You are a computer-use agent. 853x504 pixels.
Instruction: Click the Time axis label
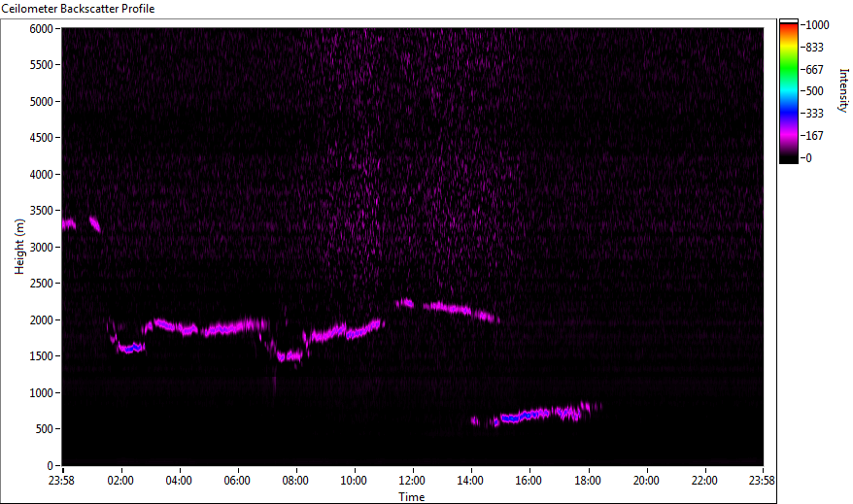[412, 497]
